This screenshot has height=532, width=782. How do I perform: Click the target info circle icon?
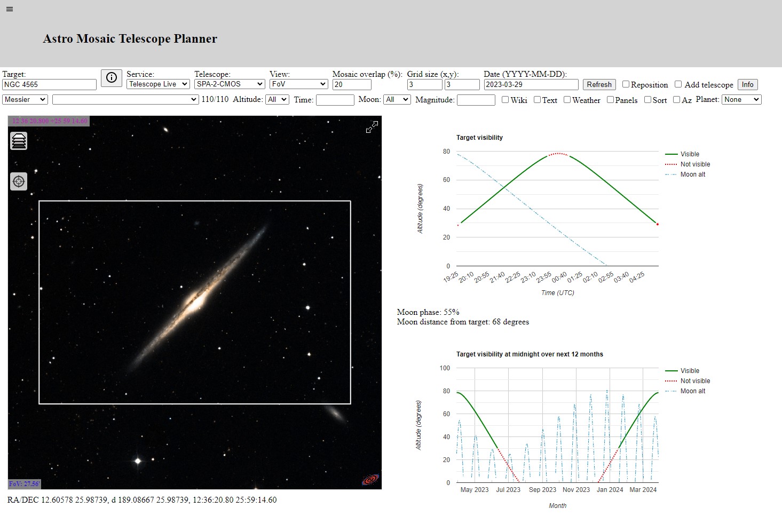[x=112, y=78]
